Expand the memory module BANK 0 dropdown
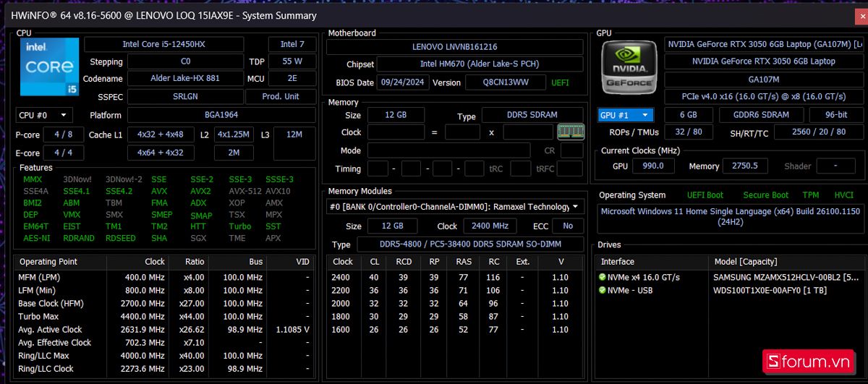 coord(454,207)
